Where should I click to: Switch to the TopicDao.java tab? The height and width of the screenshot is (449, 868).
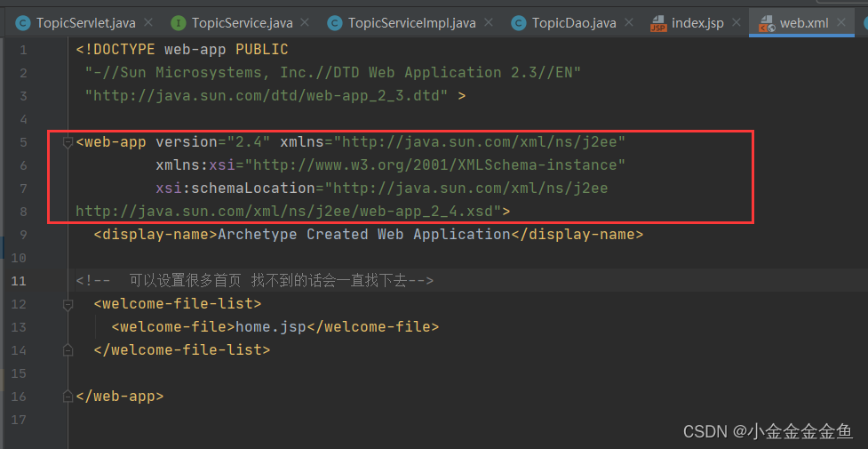pos(574,23)
